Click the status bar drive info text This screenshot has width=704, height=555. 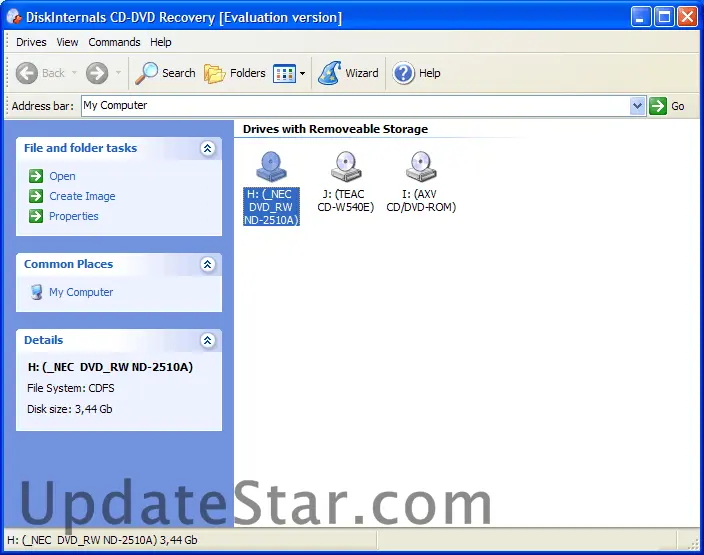tap(102, 540)
